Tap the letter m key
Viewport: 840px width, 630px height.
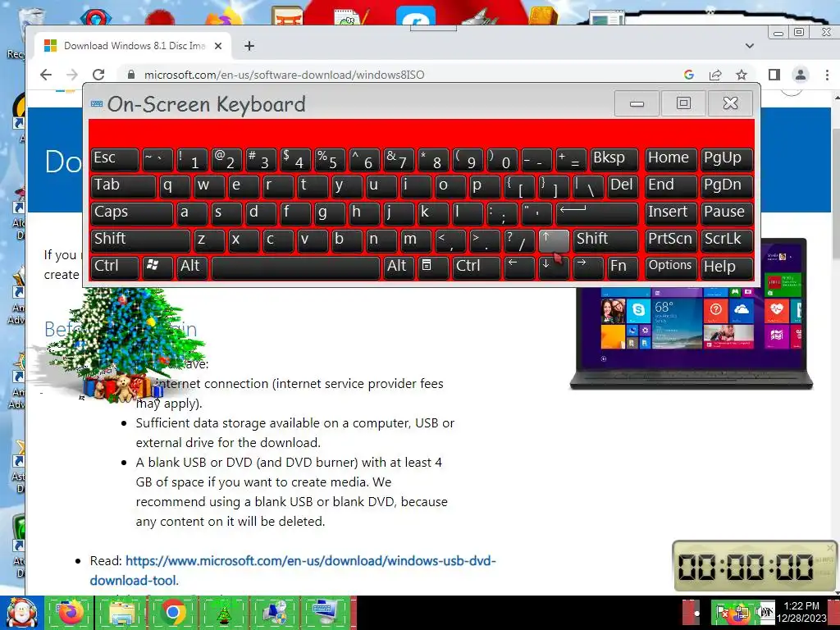[x=416, y=240]
